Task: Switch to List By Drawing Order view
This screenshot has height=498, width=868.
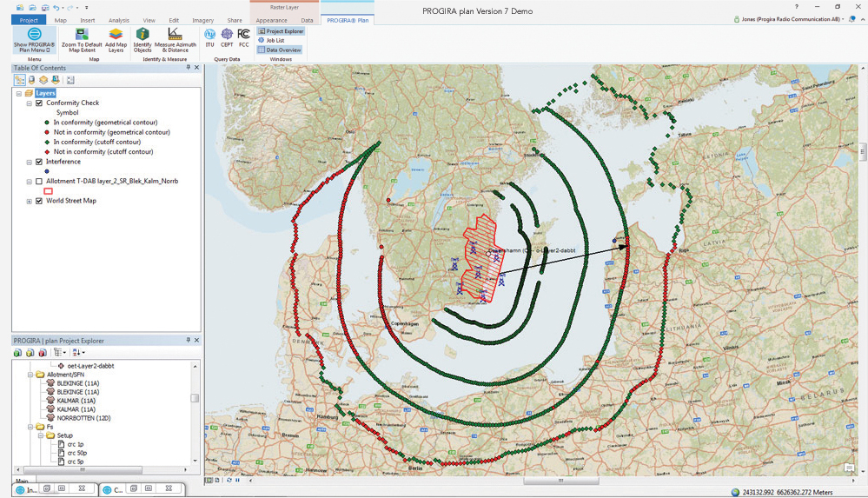Action: click(x=19, y=80)
